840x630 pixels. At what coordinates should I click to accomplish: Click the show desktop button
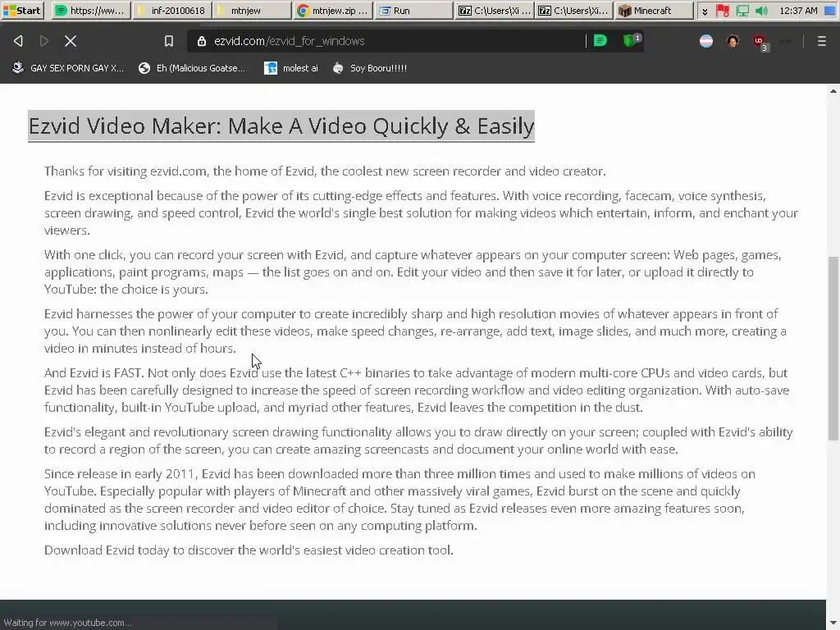click(x=831, y=10)
